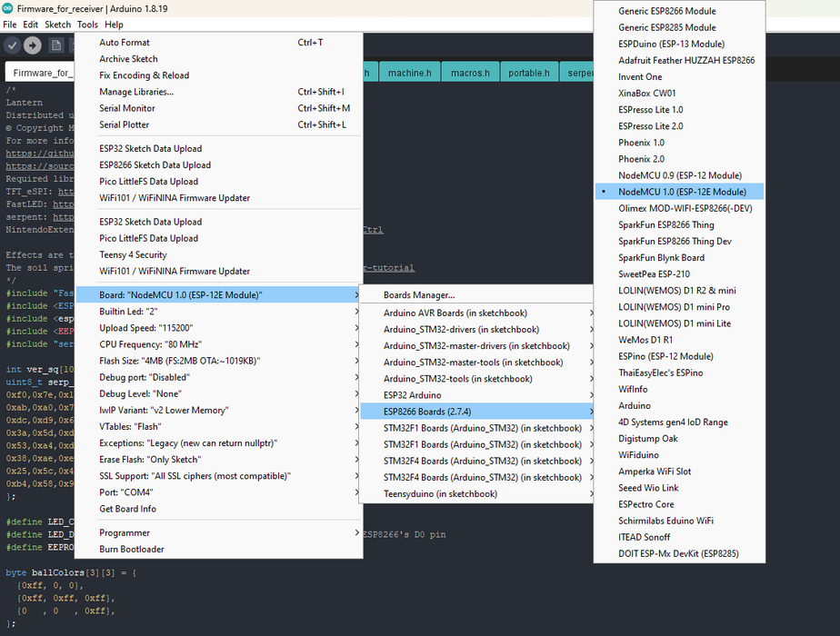Expand Builtin Led: "2" submenu
The height and width of the screenshot is (636, 840).
[219, 312]
